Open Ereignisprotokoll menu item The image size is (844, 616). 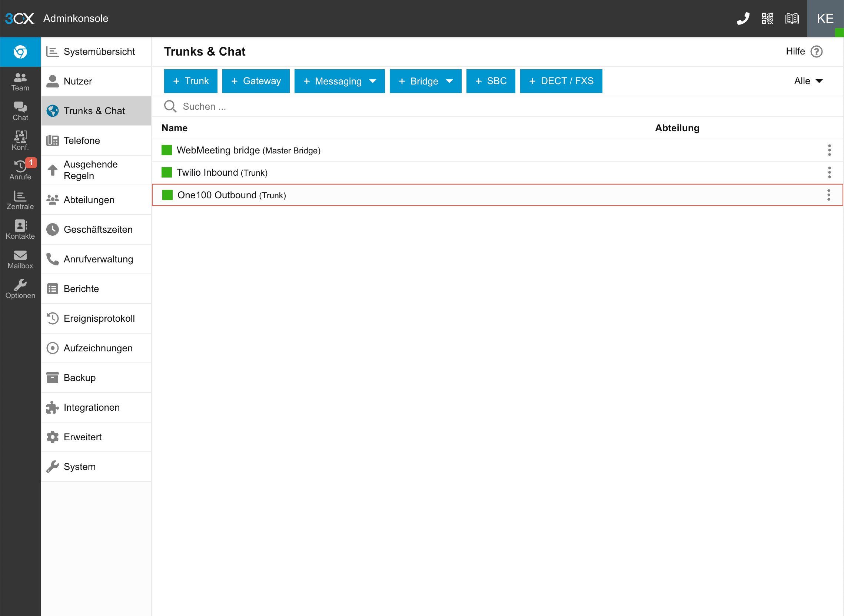(96, 318)
